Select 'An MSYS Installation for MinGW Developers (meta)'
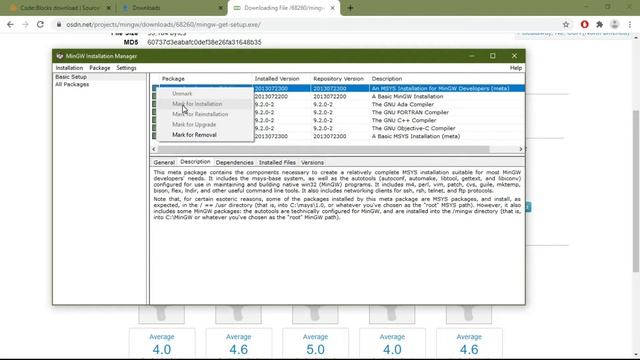 click(x=440, y=88)
